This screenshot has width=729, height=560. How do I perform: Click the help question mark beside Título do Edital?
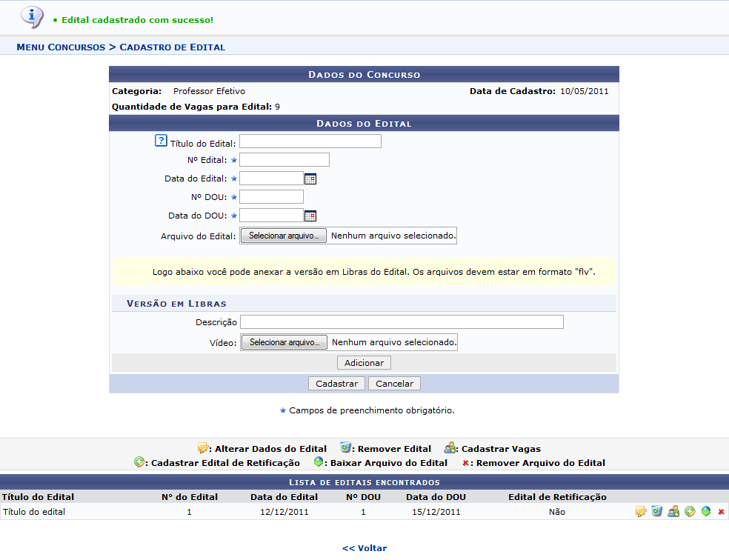[161, 141]
